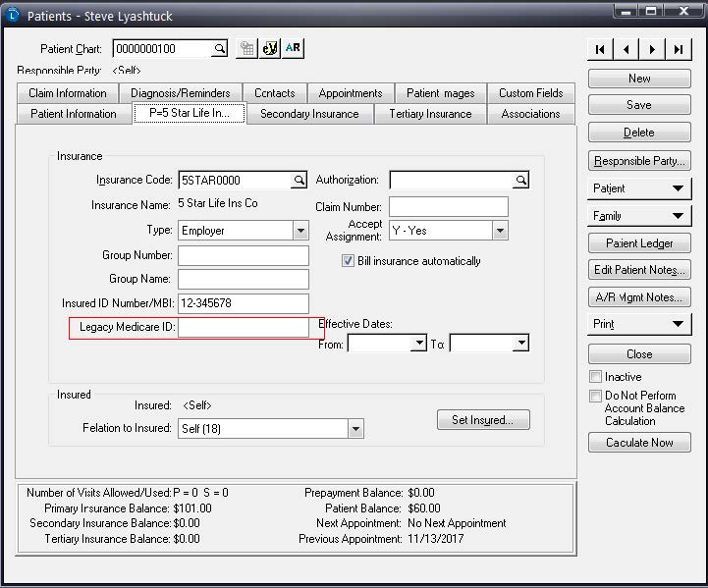This screenshot has width=708, height=588.
Task: Open the Patient Ledger
Action: (x=639, y=243)
